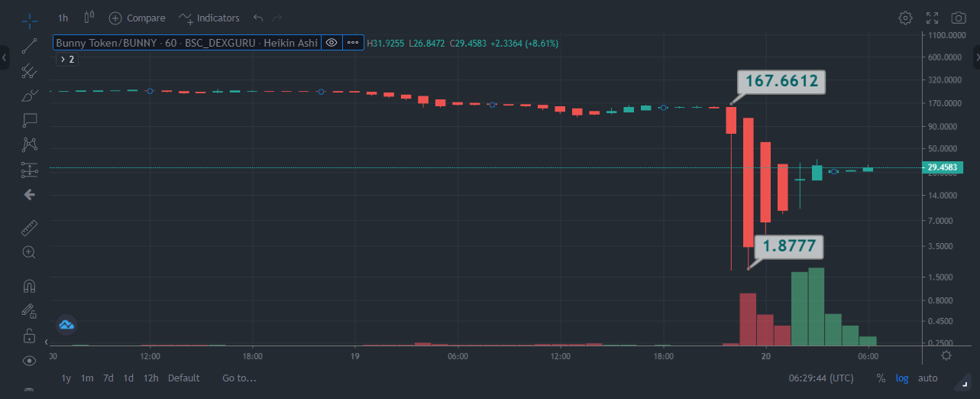Screen dimensions: 980x399
Task: Collapse the drawing toolbar chevron near the logo
Action: point(47,342)
